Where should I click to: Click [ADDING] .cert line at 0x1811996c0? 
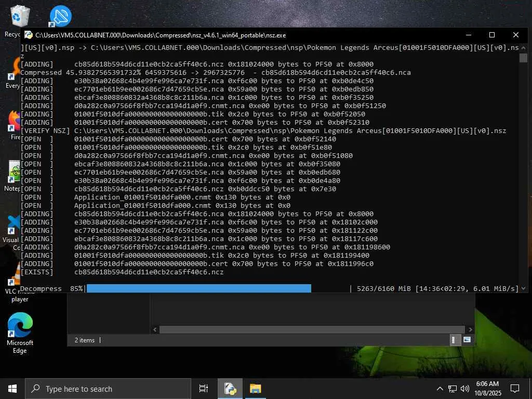[x=197, y=263]
